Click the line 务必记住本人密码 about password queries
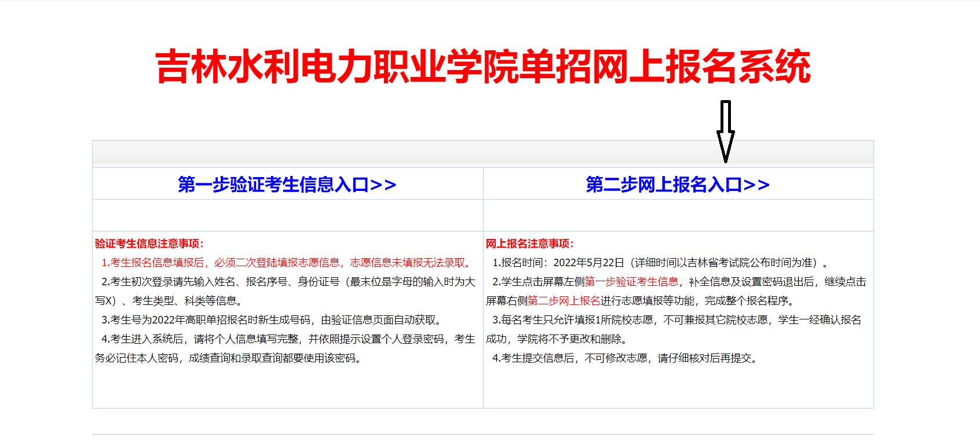980x445 pixels. [229, 358]
